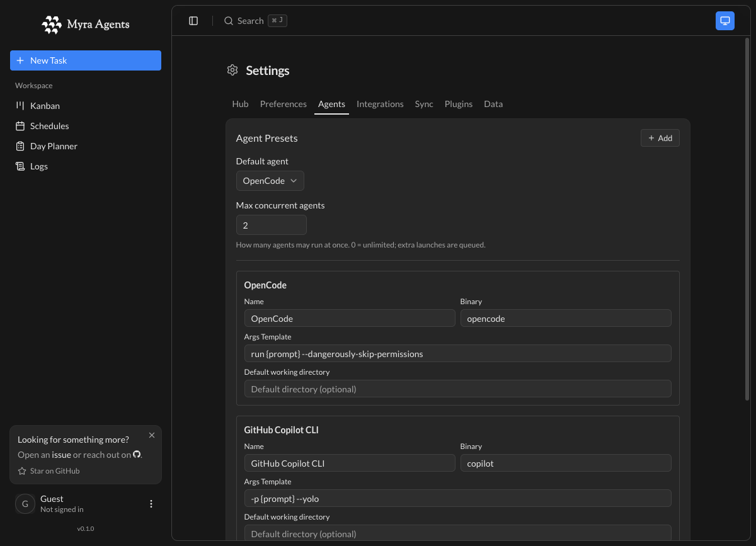The width and height of the screenshot is (756, 546).
Task: Open the Default agent OpenCode dropdown
Action: click(270, 181)
